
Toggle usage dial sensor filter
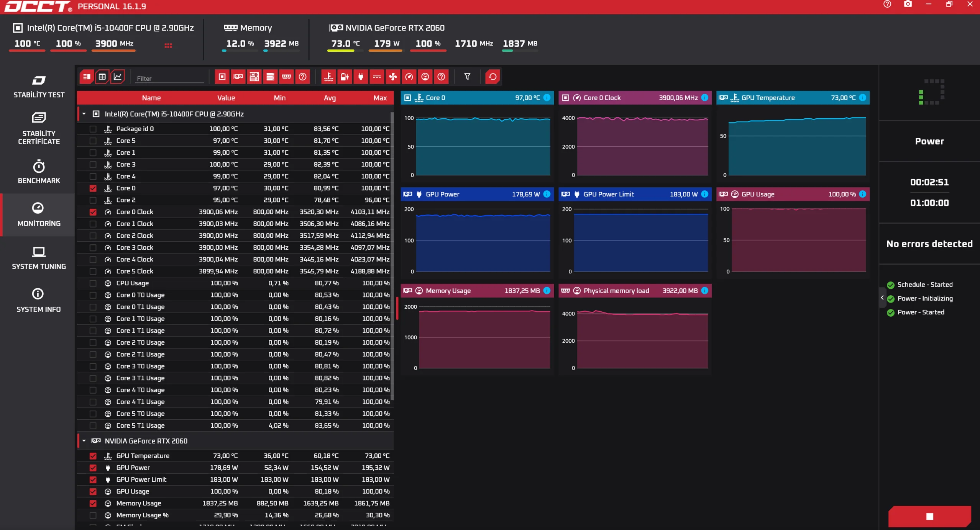425,77
